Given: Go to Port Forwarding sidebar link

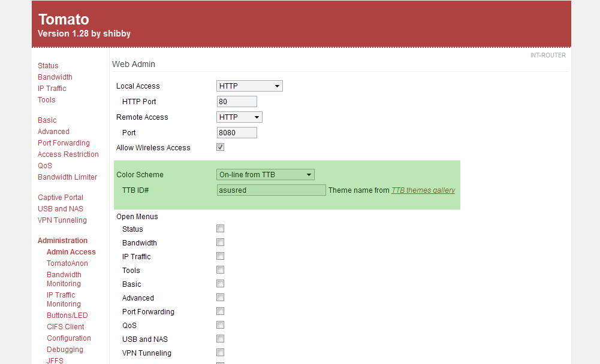Looking at the screenshot, I should (64, 143).
